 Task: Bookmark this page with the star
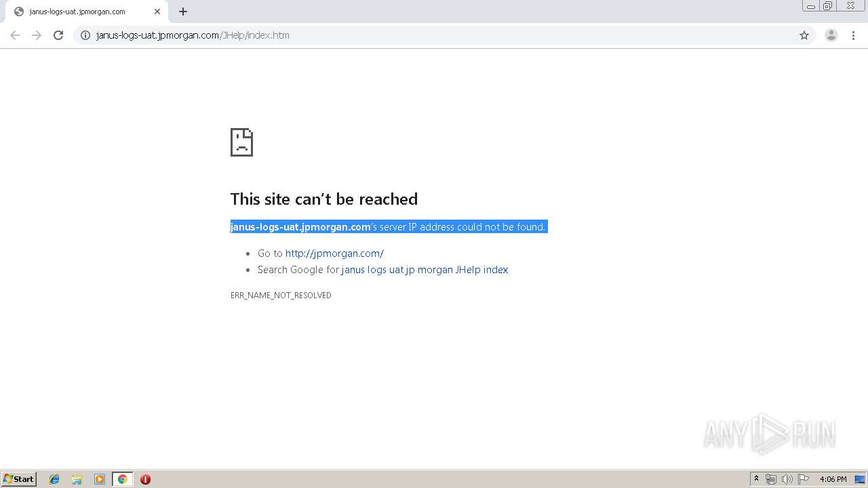[x=804, y=35]
